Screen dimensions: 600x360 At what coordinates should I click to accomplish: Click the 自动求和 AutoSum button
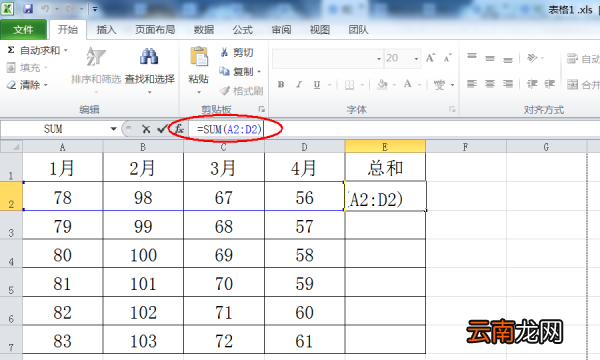[x=34, y=50]
